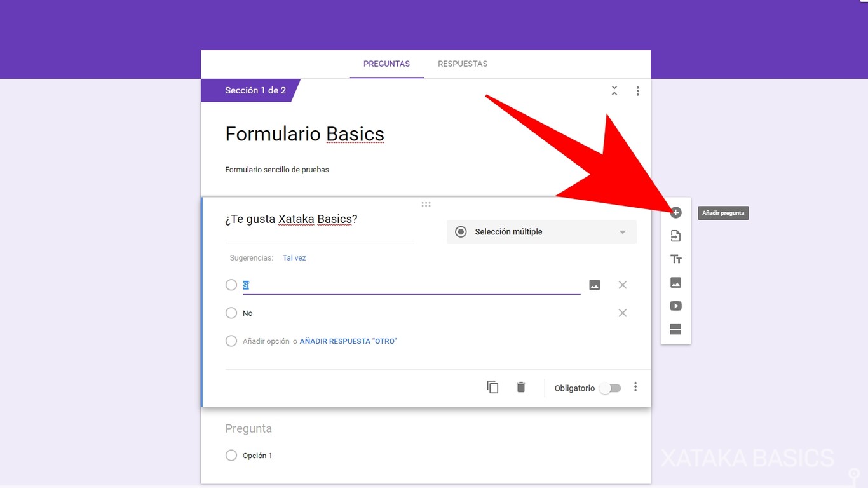The image size is (868, 488).
Task: Click the 'Sí' option text field
Action: pos(411,285)
